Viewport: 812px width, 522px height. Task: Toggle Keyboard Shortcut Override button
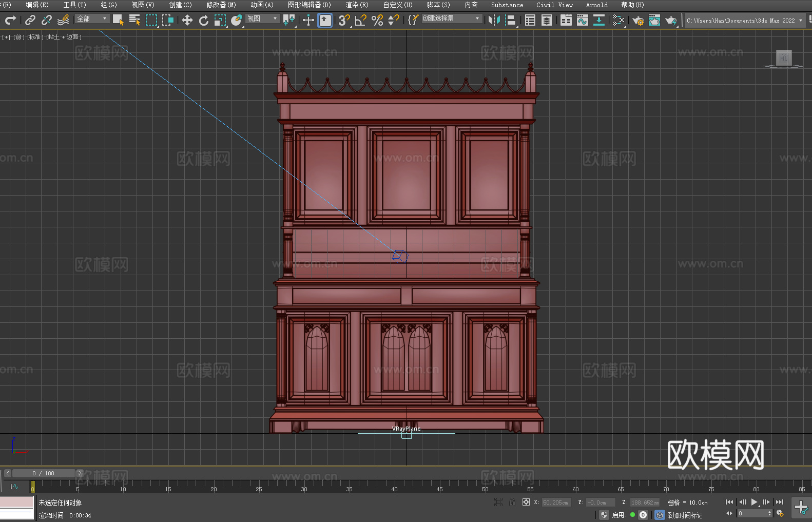[x=325, y=20]
